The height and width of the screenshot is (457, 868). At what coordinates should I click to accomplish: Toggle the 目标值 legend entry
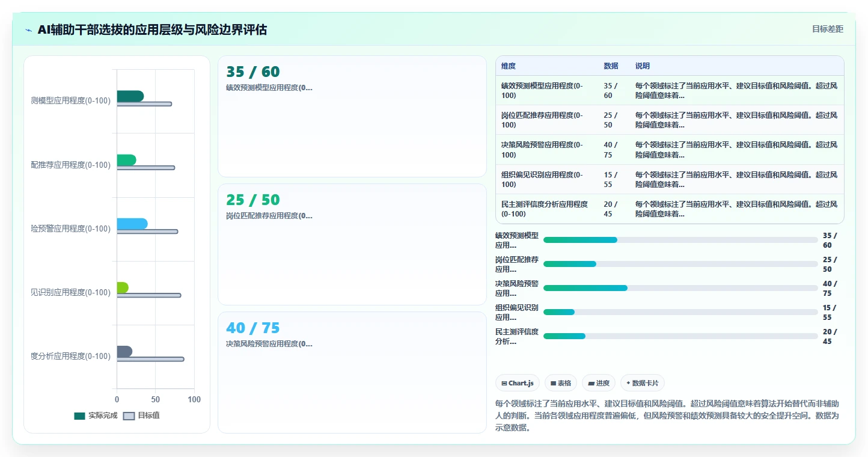click(141, 416)
